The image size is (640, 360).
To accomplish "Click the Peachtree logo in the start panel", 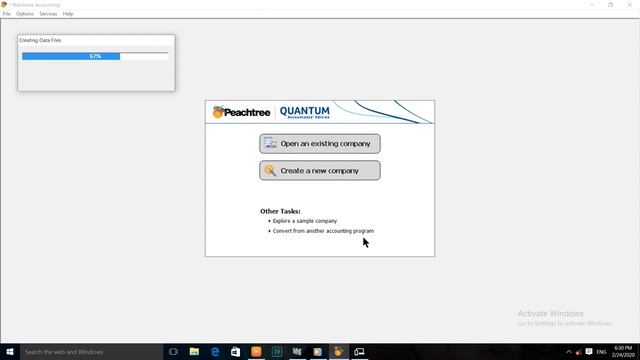I will [x=241, y=112].
